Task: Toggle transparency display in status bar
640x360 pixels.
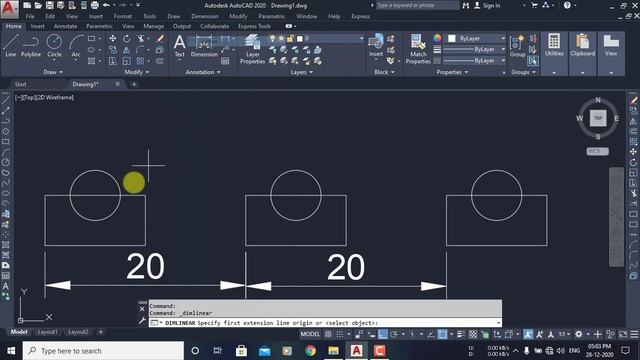Action: click(473, 334)
